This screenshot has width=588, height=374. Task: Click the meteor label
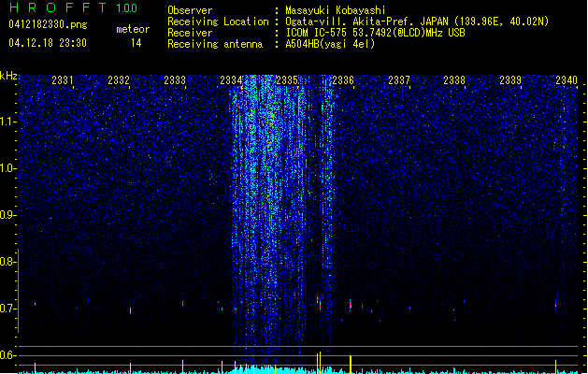[133, 29]
